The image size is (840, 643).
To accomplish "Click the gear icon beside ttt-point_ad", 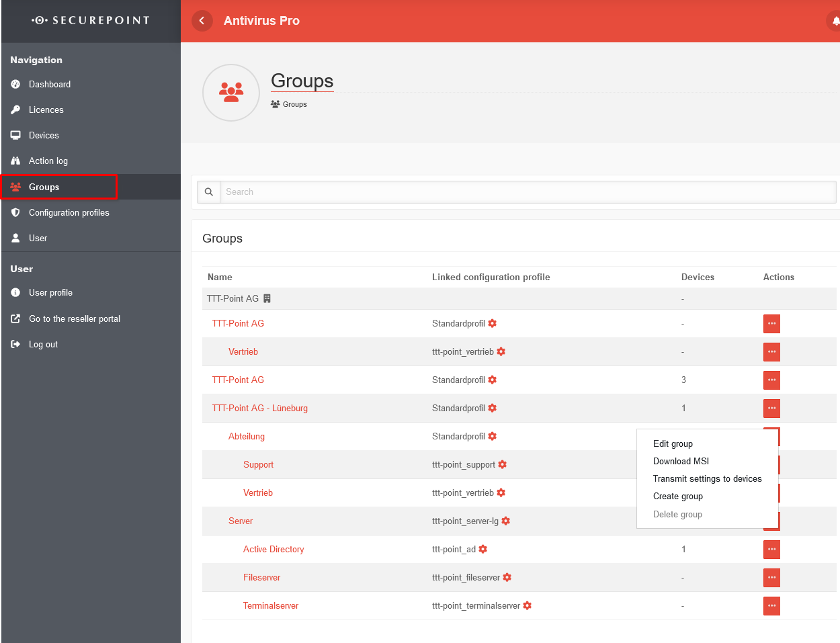I will pyautogui.click(x=483, y=549).
